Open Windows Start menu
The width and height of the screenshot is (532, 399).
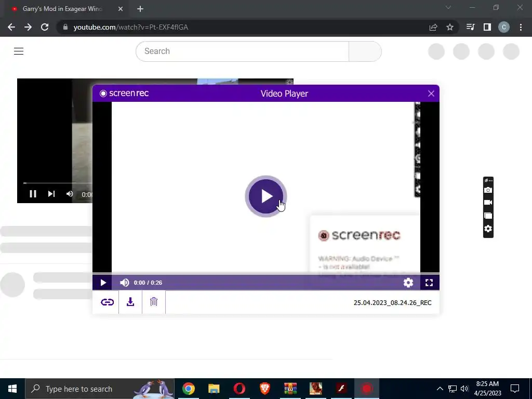tap(12, 389)
